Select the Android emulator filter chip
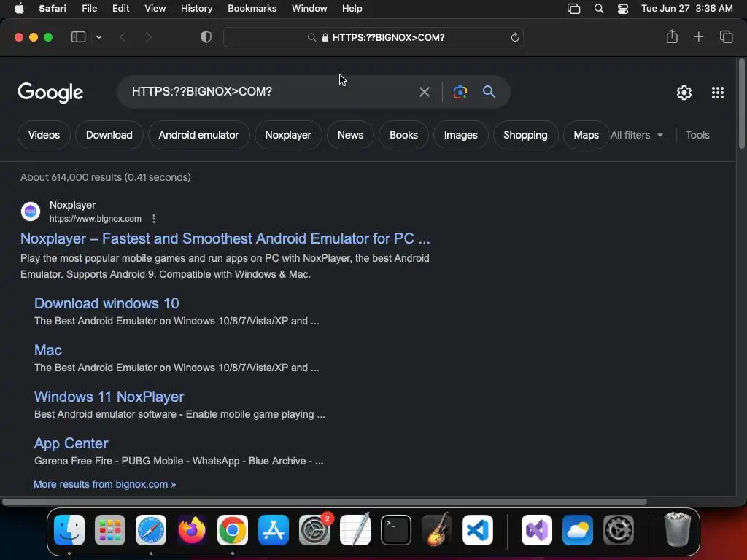This screenshot has height=560, width=747. 198,135
